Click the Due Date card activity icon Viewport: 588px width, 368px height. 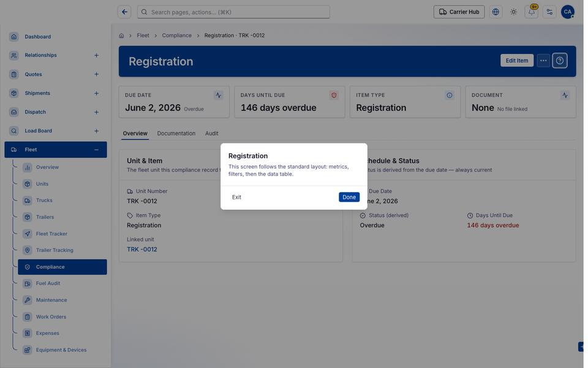[x=218, y=96]
